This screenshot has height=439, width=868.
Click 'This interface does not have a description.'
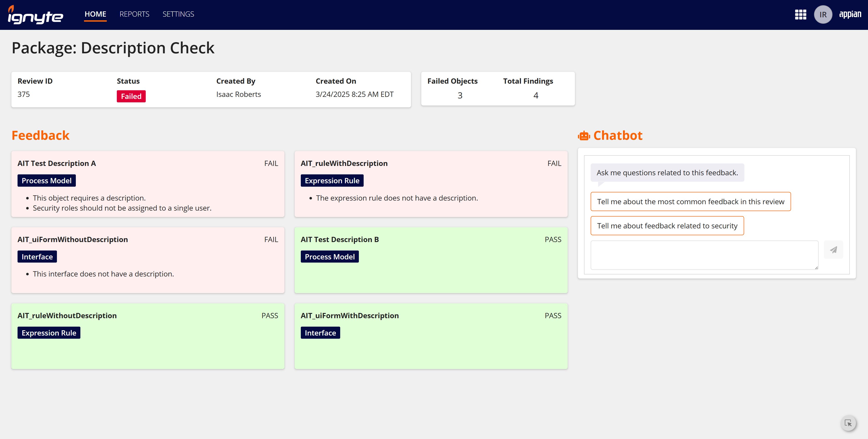point(103,274)
